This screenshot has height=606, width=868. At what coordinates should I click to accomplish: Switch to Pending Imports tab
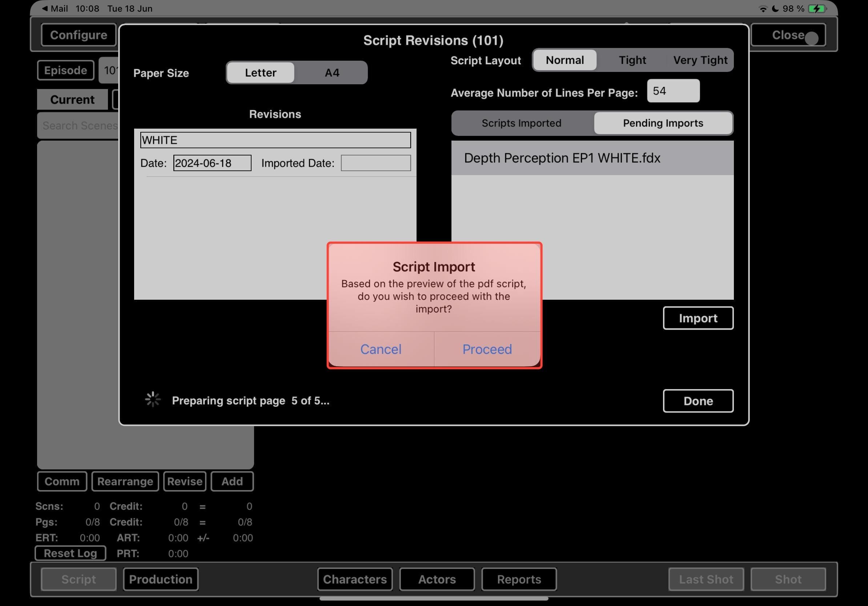(663, 123)
